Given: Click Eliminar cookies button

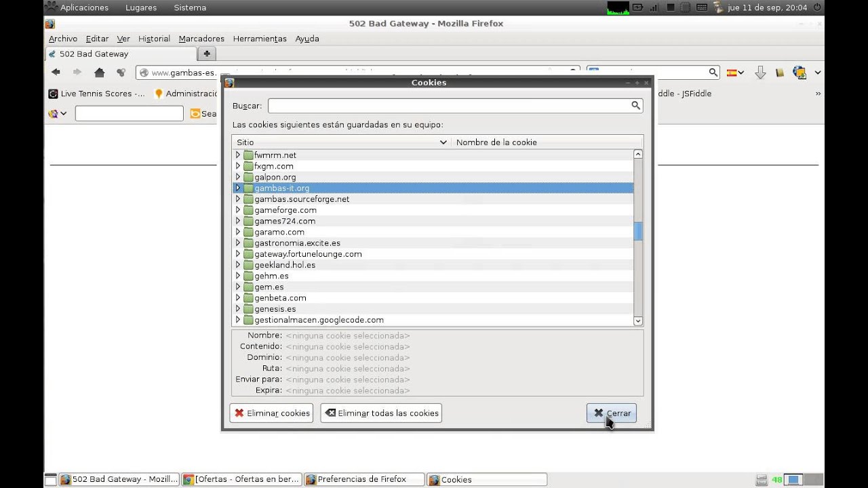Looking at the screenshot, I should point(271,413).
